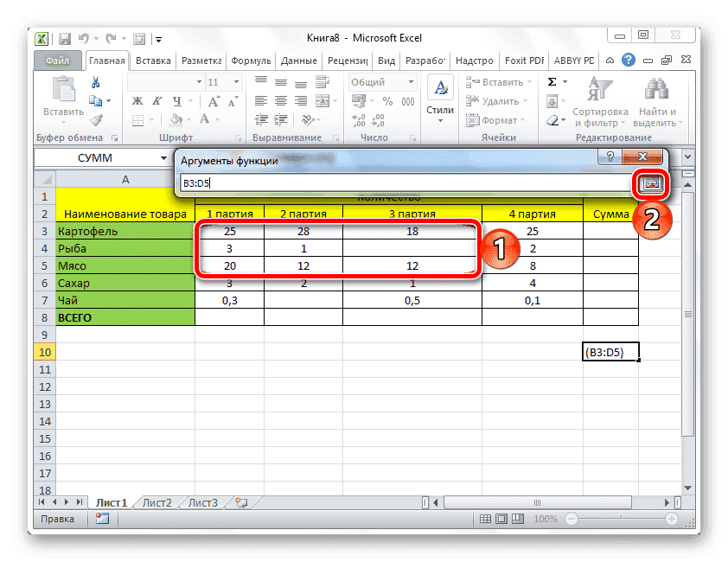Screen dimensions: 728x562
Task: Switch to the Формулы ribbon tab
Action: click(x=250, y=61)
